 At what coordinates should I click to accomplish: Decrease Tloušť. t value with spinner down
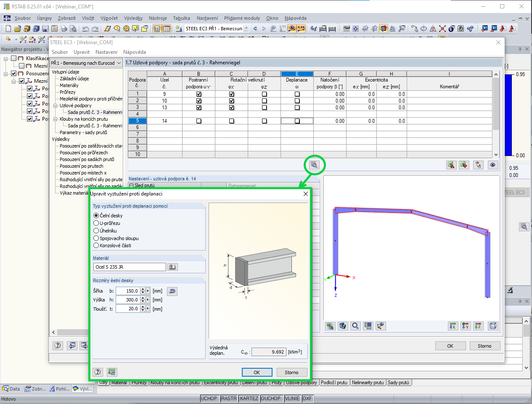143,310
